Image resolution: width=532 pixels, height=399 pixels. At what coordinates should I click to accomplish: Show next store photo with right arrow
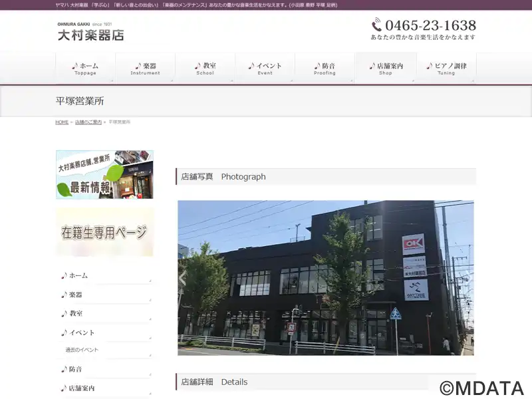click(x=469, y=278)
